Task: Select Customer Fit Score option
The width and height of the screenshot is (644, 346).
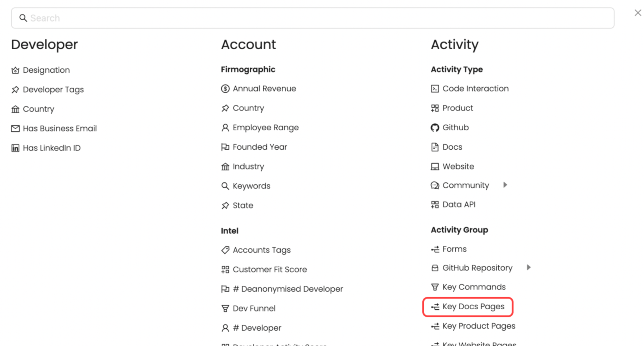Action: pyautogui.click(x=269, y=269)
